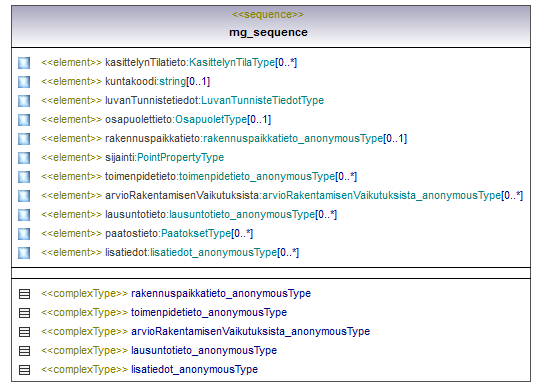Select the kuntakoodi element name
Image resolution: width=541 pixels, height=386 pixels.
(131, 81)
